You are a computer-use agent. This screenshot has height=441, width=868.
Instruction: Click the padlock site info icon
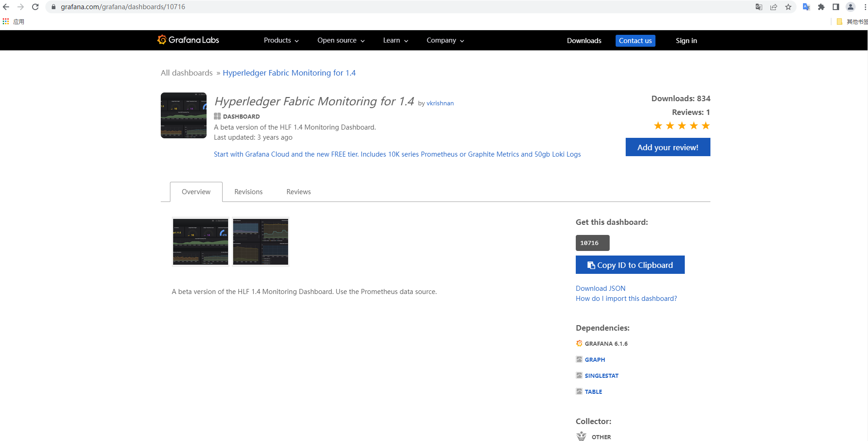pyautogui.click(x=54, y=7)
